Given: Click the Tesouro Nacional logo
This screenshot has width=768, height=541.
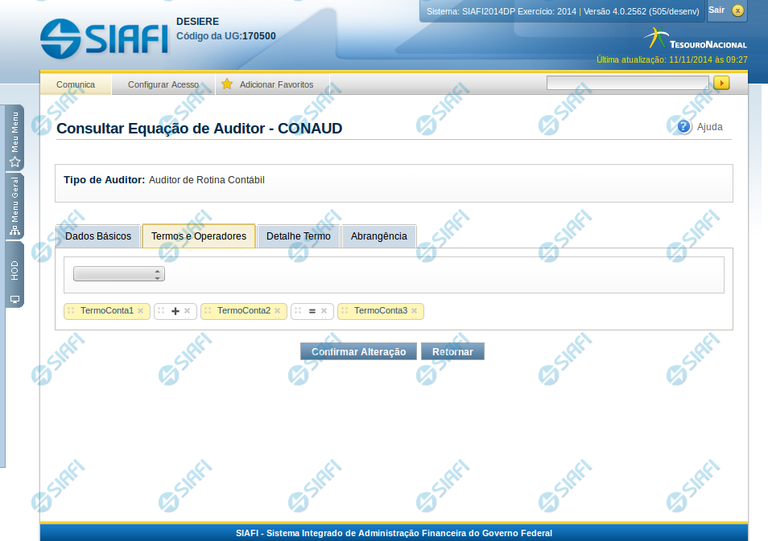Looking at the screenshot, I should tap(696, 39).
